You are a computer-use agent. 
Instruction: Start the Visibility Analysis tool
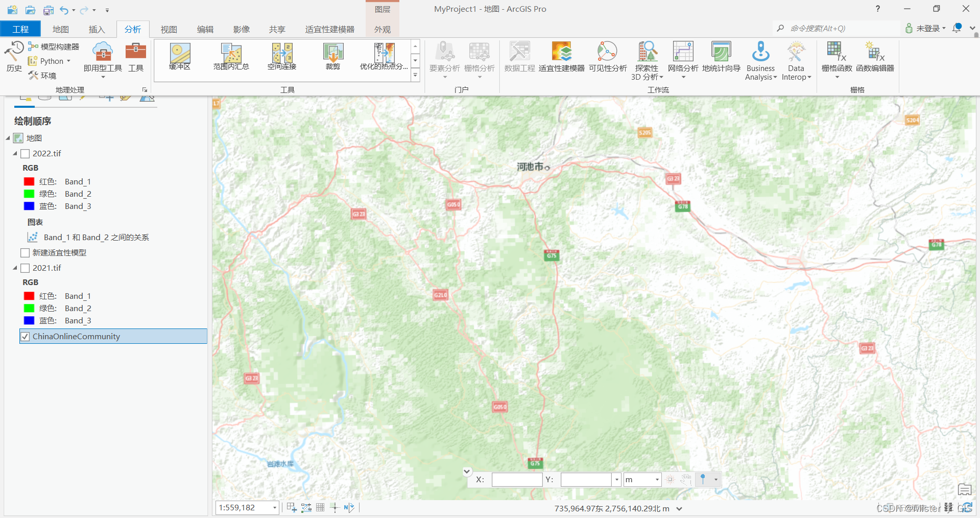click(x=607, y=58)
